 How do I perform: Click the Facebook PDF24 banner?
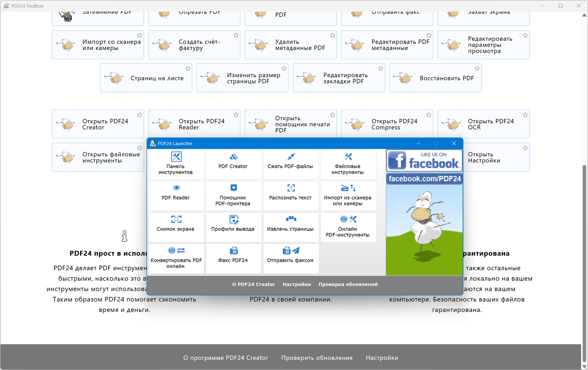tap(424, 168)
